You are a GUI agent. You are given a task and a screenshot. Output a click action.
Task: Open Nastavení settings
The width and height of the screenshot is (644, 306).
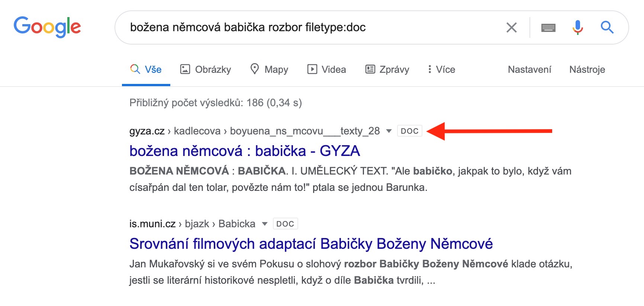point(529,69)
